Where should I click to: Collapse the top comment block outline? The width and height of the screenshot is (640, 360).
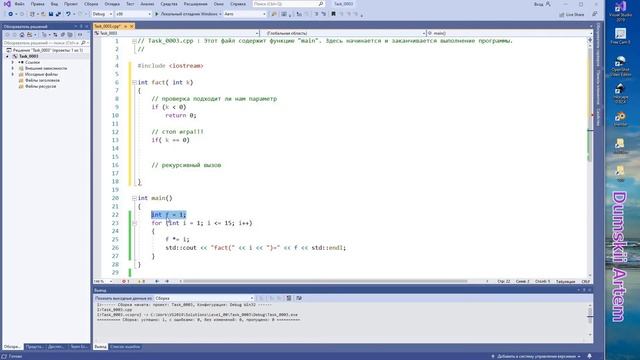click(134, 41)
